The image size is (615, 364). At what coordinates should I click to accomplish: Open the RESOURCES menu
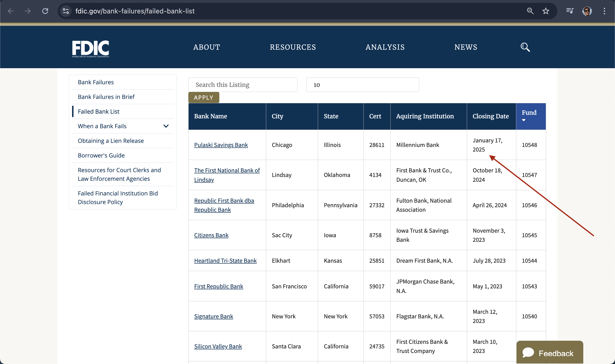coord(293,47)
